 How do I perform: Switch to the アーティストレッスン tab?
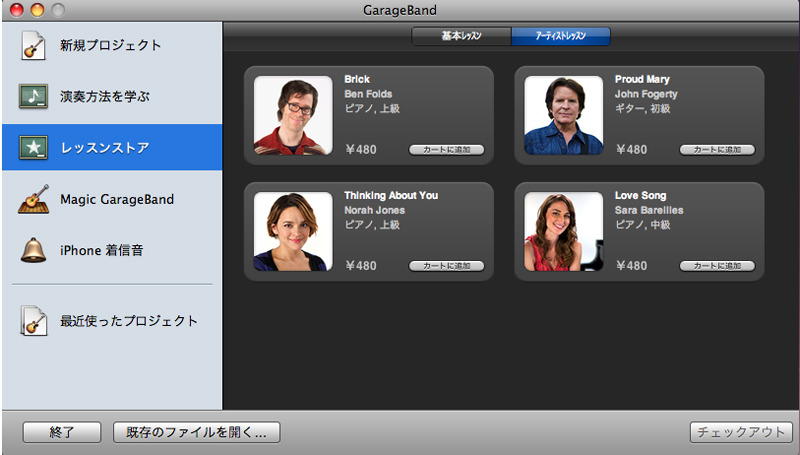tap(560, 36)
